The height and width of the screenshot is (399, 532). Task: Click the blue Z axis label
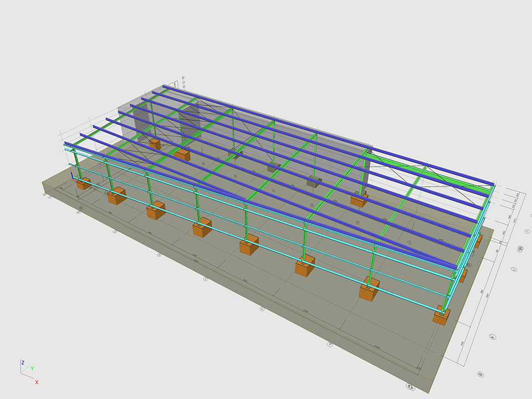coord(23,362)
